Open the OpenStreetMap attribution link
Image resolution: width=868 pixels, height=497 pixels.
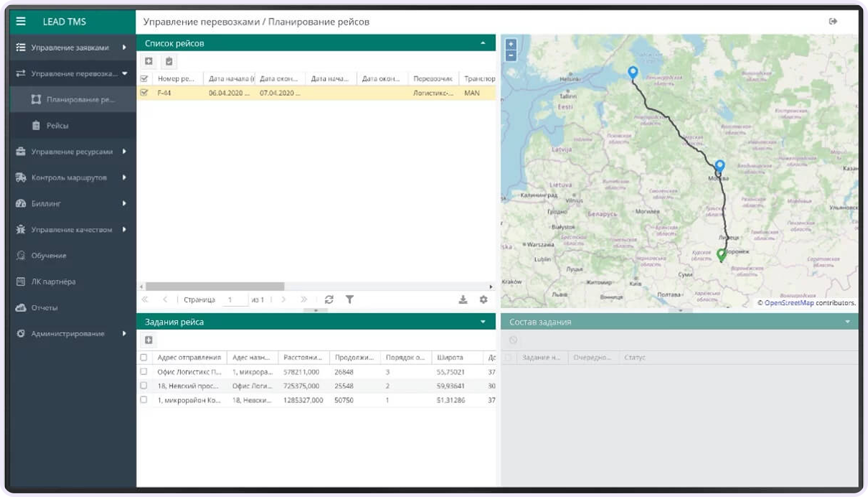point(789,303)
